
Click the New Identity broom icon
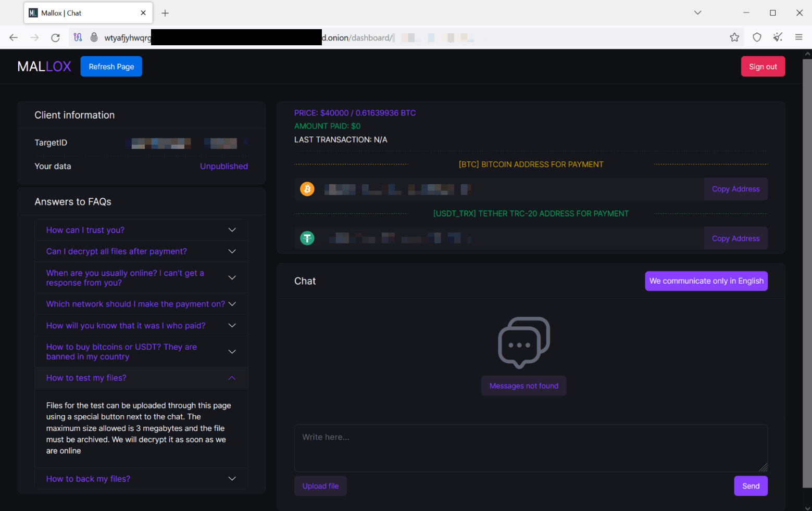778,37
